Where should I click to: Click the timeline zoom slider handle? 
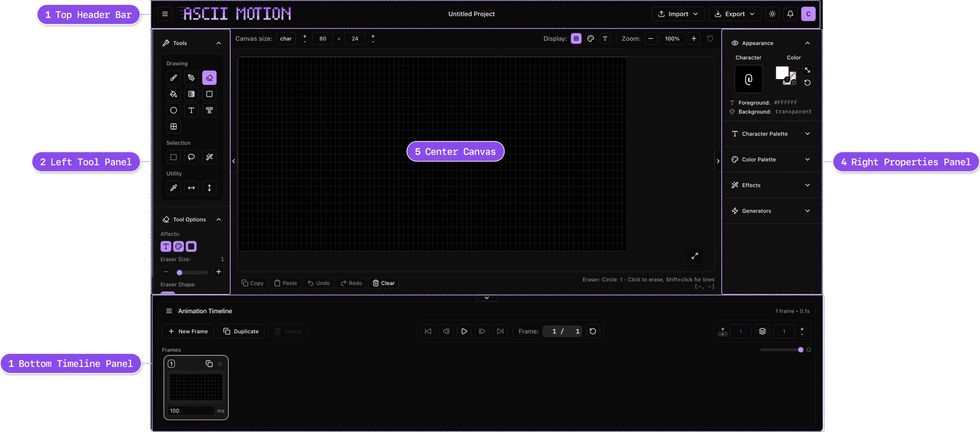[800, 350]
